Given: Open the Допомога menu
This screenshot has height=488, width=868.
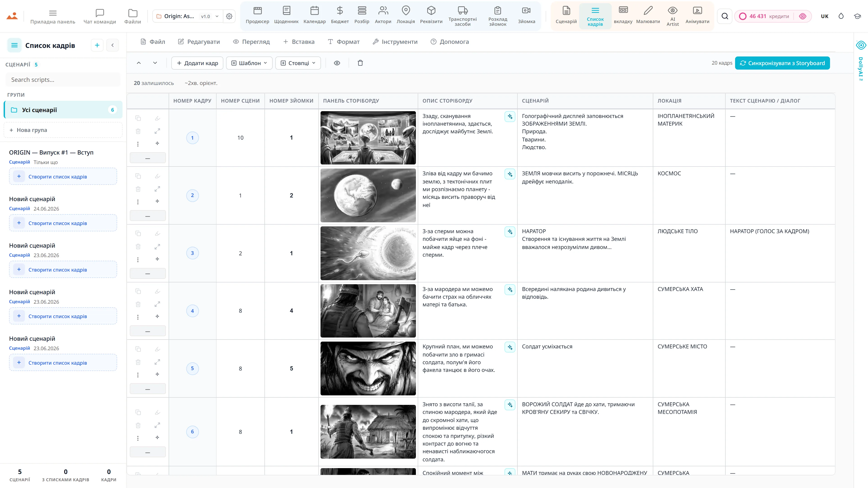Looking at the screenshot, I should tap(450, 42).
